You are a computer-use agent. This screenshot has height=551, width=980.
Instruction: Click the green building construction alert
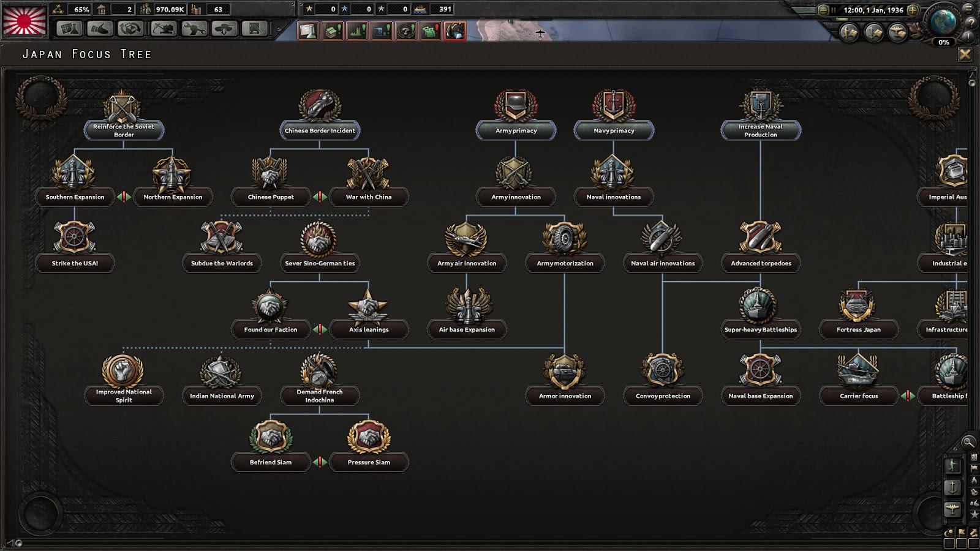coord(333,31)
